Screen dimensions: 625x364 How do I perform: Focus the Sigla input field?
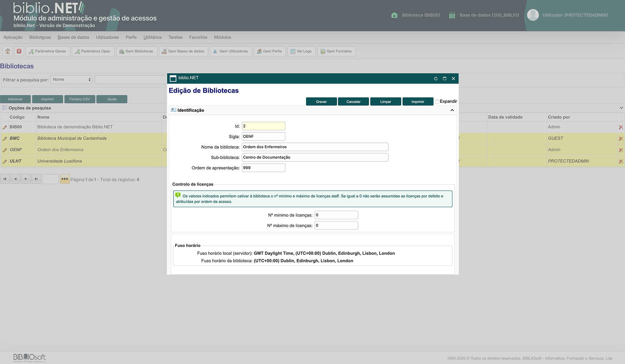coord(264,136)
